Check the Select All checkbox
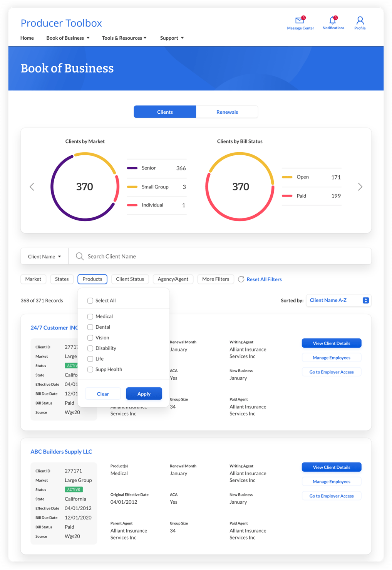392x570 pixels. pos(90,301)
